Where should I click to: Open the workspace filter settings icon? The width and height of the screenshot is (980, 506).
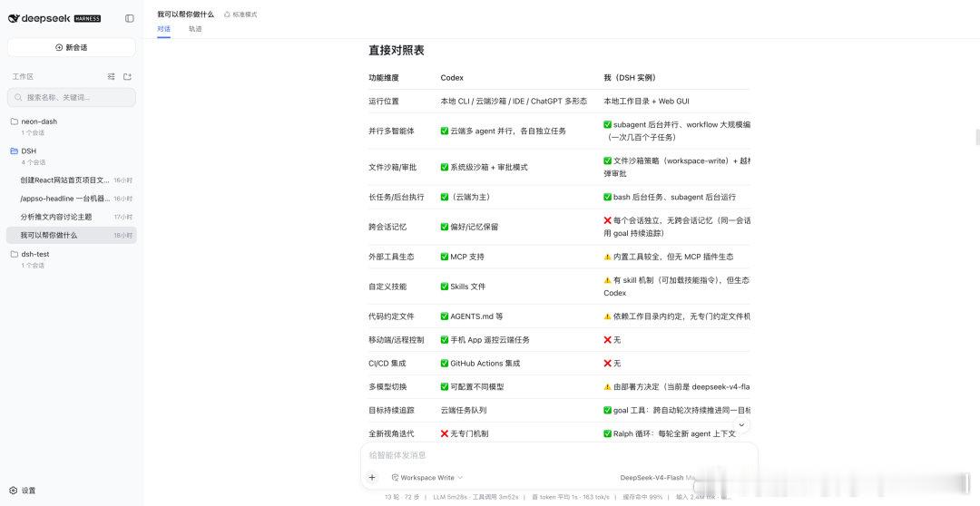[112, 77]
